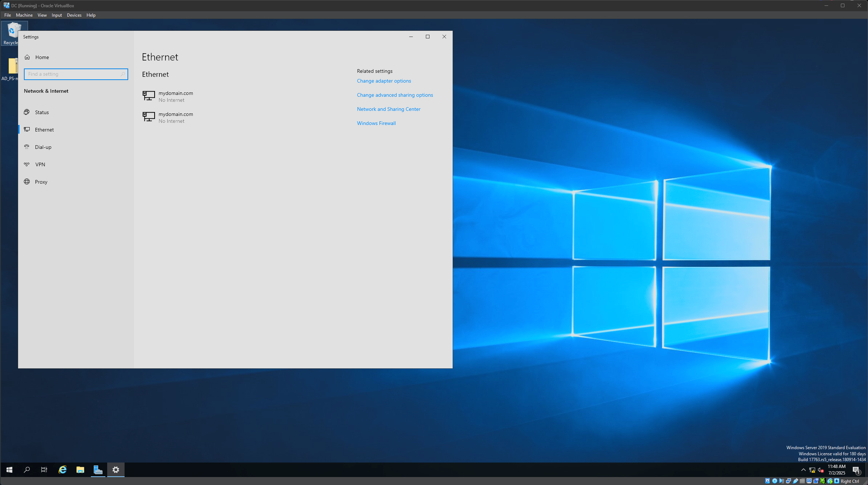Image resolution: width=868 pixels, height=485 pixels.
Task: Open Server Manager from the taskbar
Action: [x=98, y=470]
